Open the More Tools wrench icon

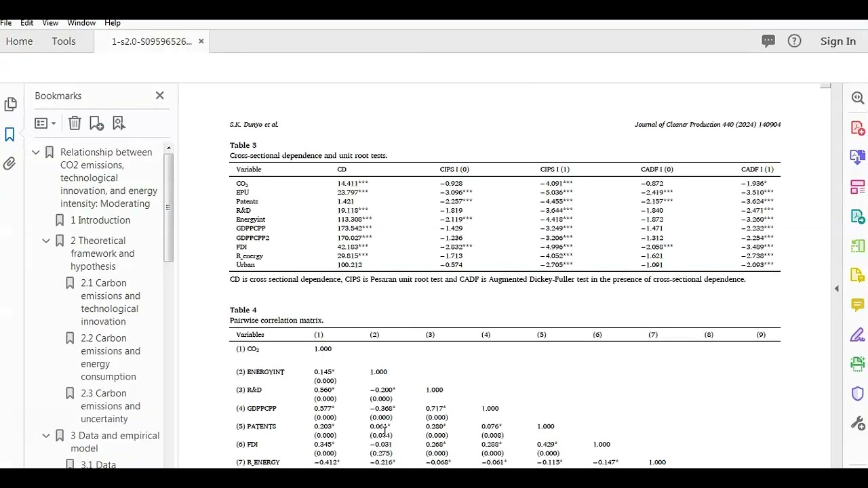[x=858, y=424]
